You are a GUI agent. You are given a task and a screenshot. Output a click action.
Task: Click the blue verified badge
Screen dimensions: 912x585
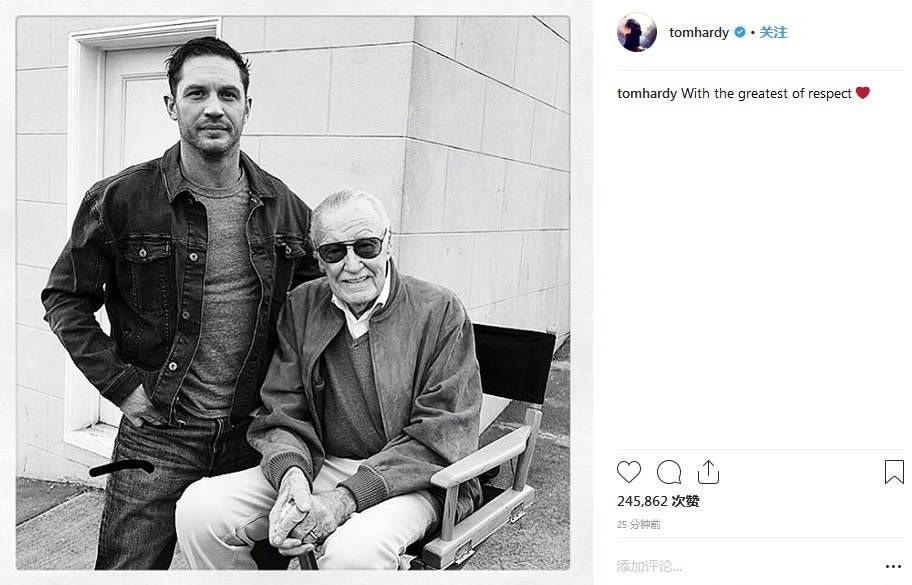(x=740, y=32)
